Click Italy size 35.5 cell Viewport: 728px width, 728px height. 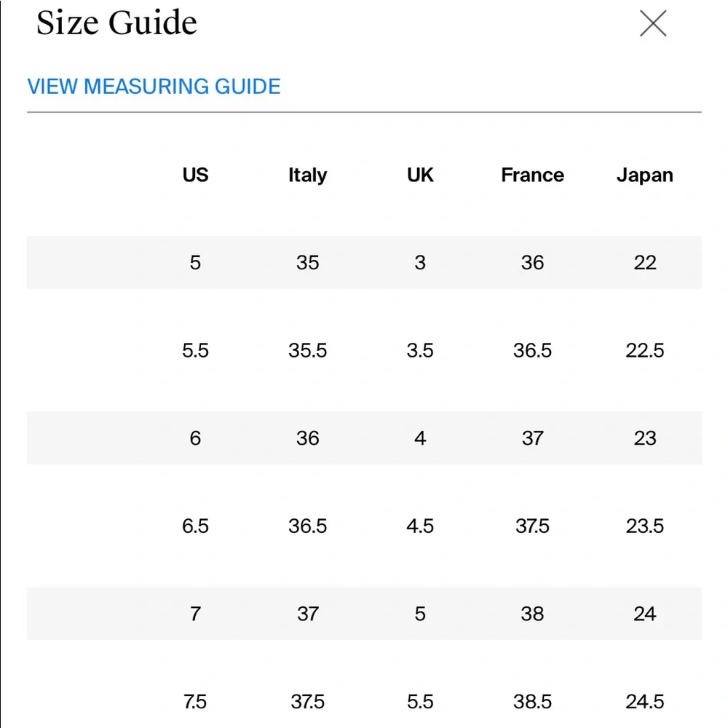(x=307, y=351)
